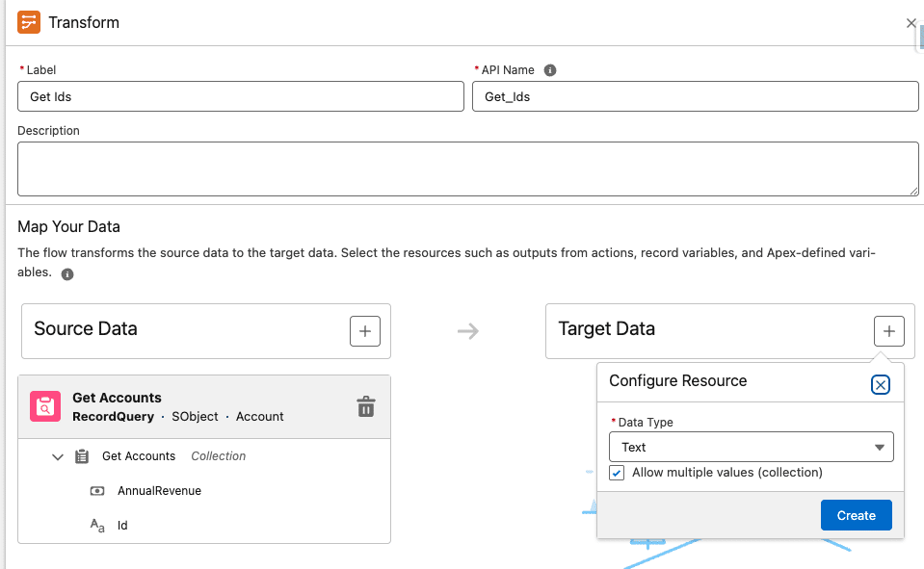Click the Create button
The height and width of the screenshot is (569, 924).
[856, 515]
